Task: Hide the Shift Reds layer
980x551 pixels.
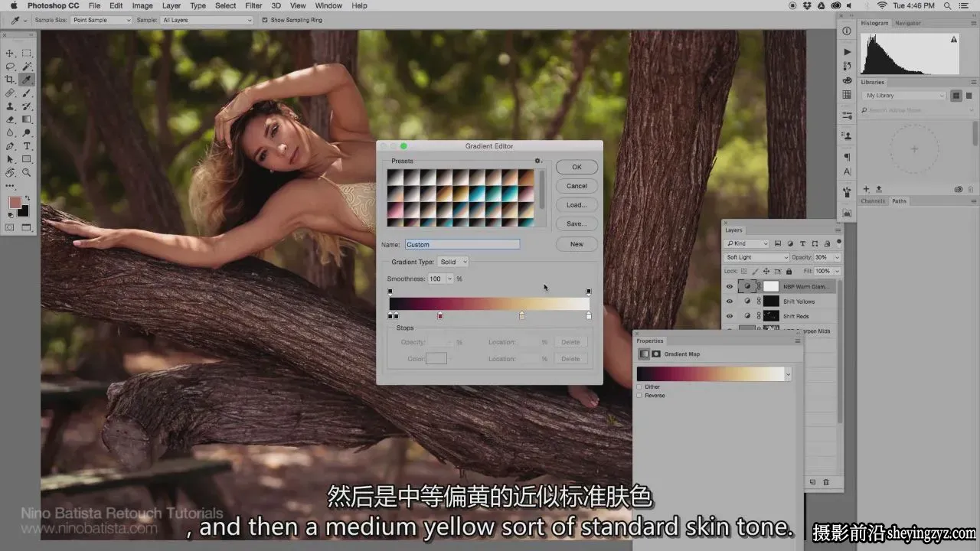Action: pyautogui.click(x=730, y=316)
